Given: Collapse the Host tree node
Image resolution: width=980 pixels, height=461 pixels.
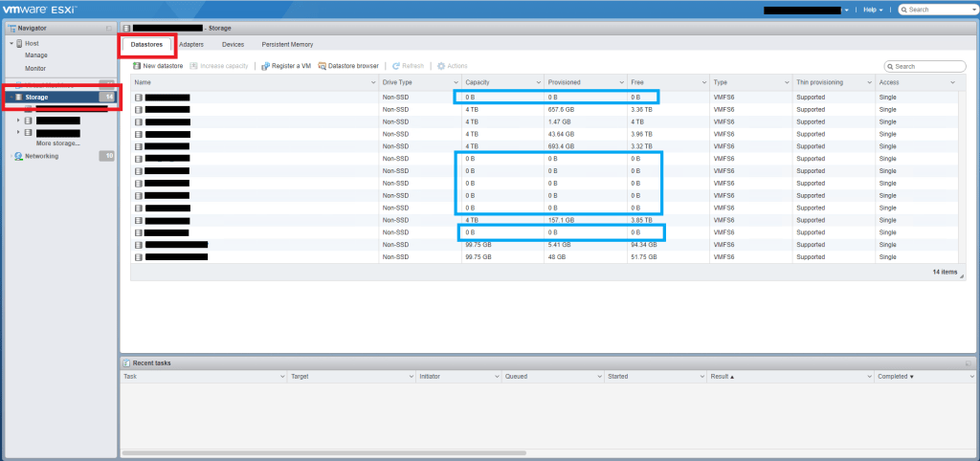Looking at the screenshot, I should [11, 44].
